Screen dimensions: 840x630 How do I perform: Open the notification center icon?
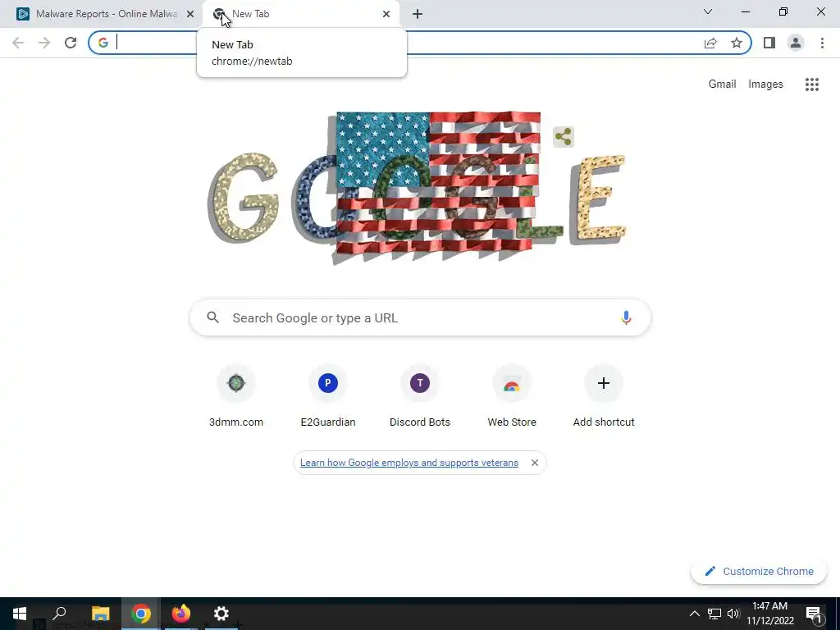point(814,614)
